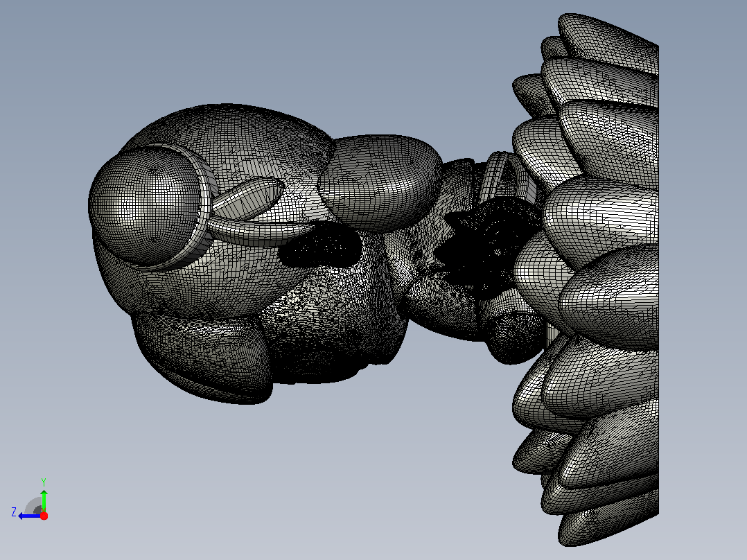Click the green Y axis arrow on triad
The image size is (747, 560).
click(x=44, y=500)
